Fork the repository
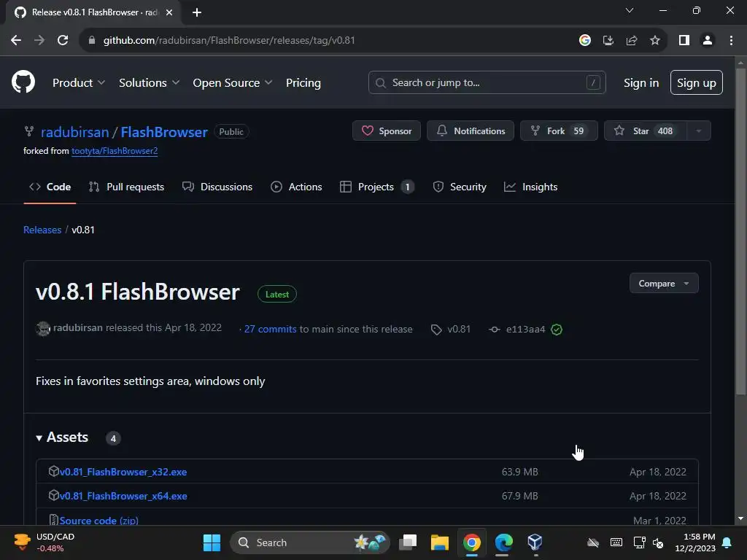747x560 pixels. pos(559,131)
